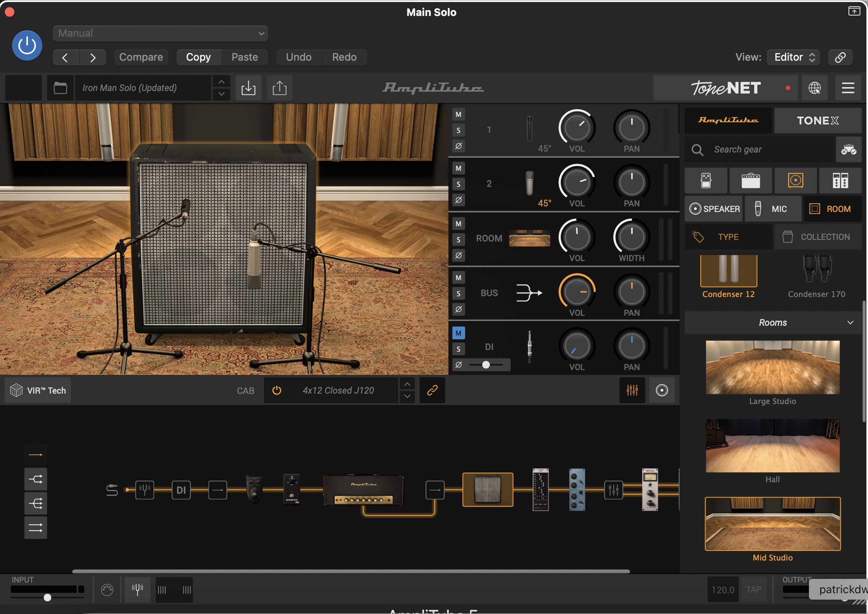Click the speaker view circle icon
The image size is (868, 614).
[x=662, y=390]
